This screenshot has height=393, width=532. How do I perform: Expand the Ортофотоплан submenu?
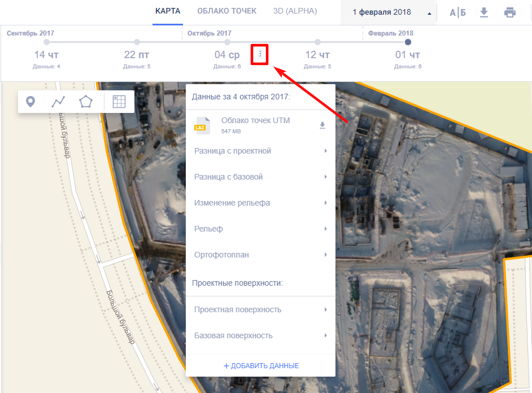click(260, 255)
